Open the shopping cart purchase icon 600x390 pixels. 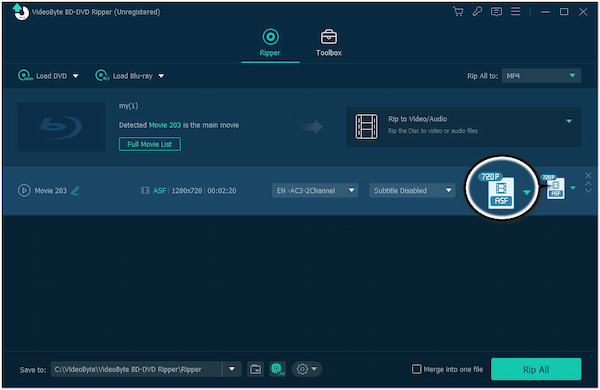[458, 11]
